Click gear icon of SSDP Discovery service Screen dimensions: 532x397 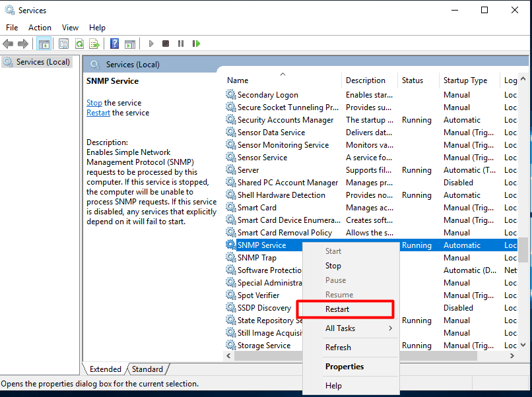pyautogui.click(x=231, y=308)
